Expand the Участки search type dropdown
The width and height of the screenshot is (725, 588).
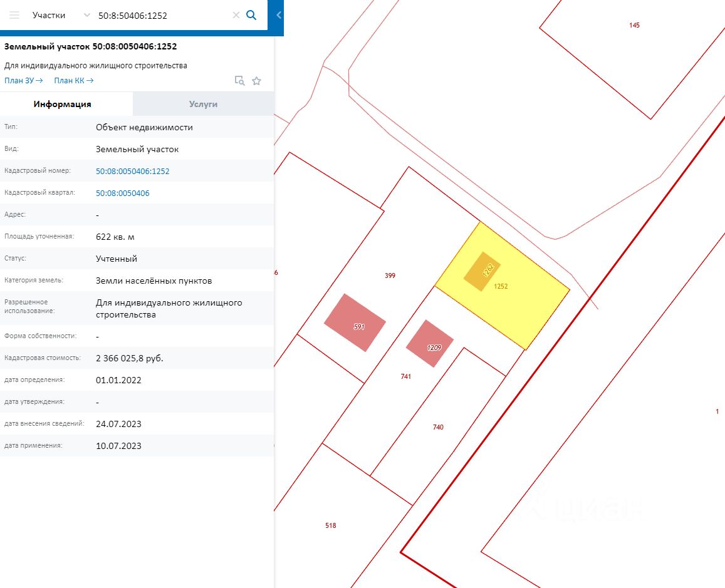point(86,15)
